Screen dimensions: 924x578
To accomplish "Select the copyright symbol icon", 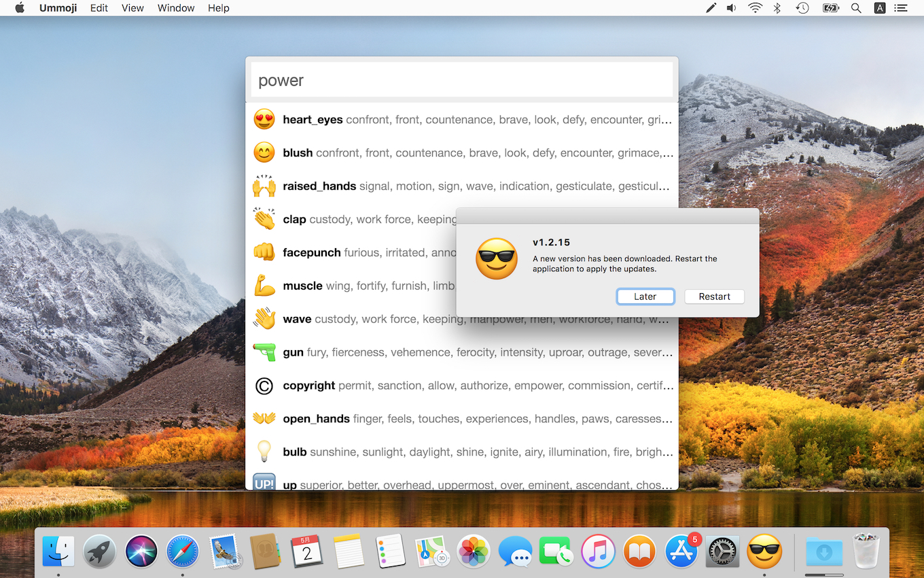I will (x=264, y=386).
